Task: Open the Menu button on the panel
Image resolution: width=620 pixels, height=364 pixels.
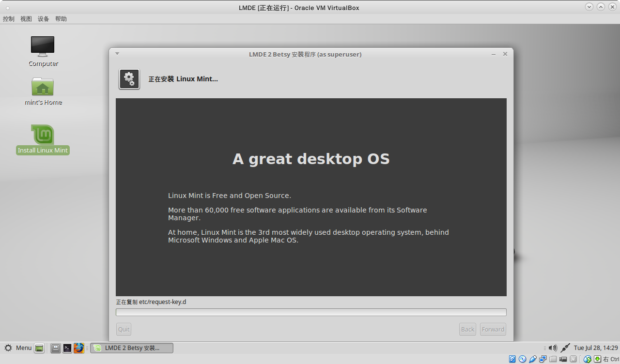Action: pyautogui.click(x=18, y=348)
